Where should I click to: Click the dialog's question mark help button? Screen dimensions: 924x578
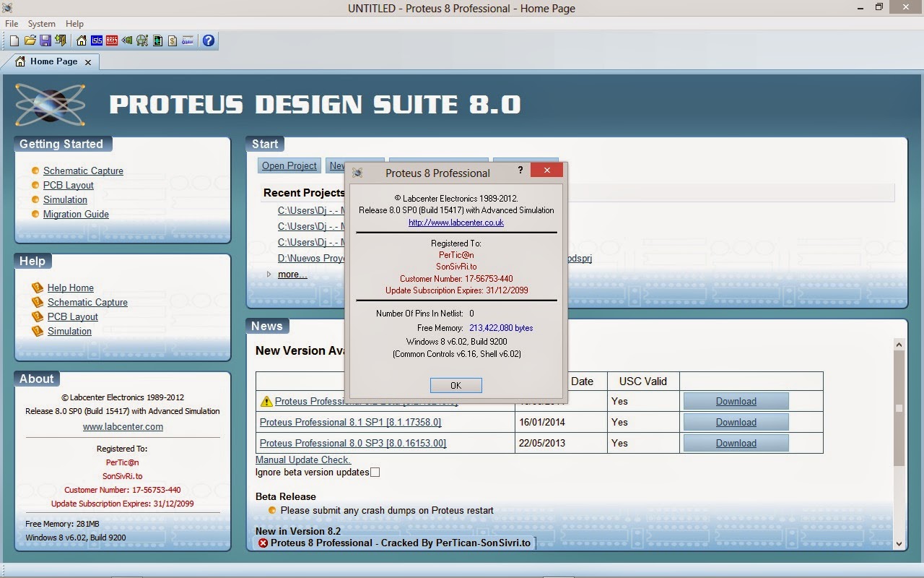click(x=520, y=171)
